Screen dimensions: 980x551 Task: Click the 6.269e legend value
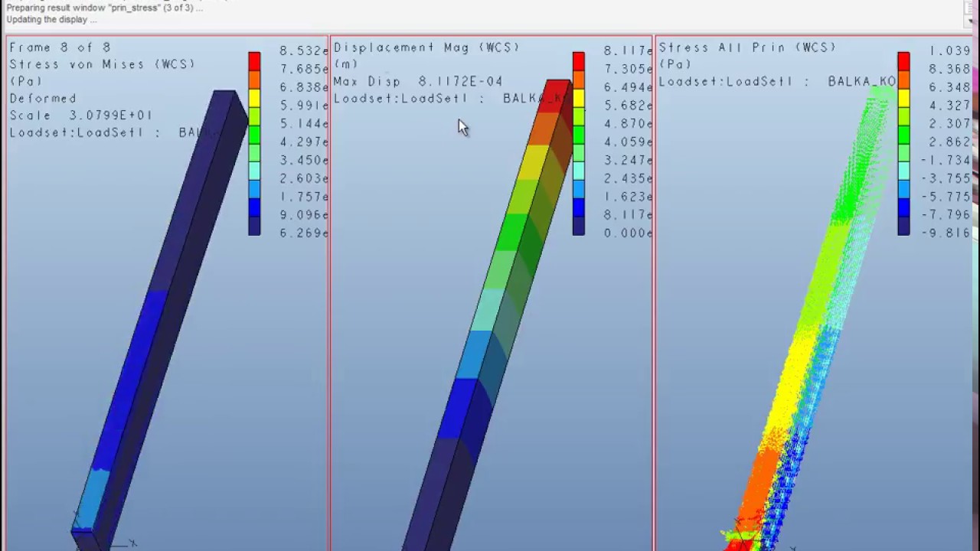pos(304,233)
